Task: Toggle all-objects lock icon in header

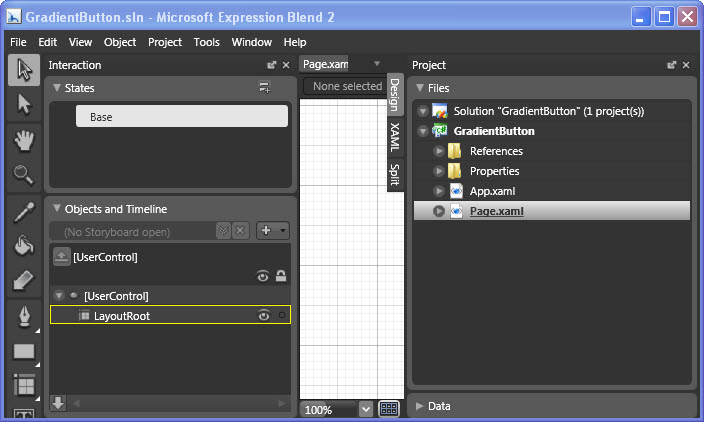Action: [x=281, y=276]
